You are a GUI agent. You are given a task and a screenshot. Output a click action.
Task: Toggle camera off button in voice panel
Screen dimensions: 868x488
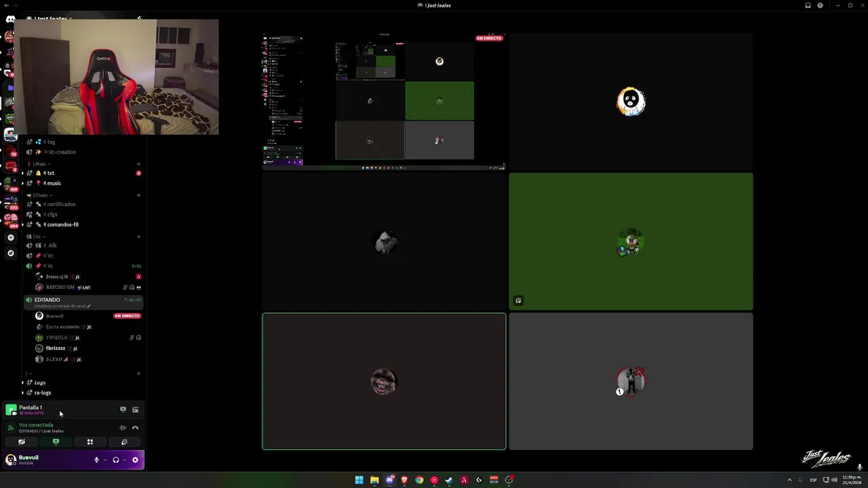coord(21,442)
